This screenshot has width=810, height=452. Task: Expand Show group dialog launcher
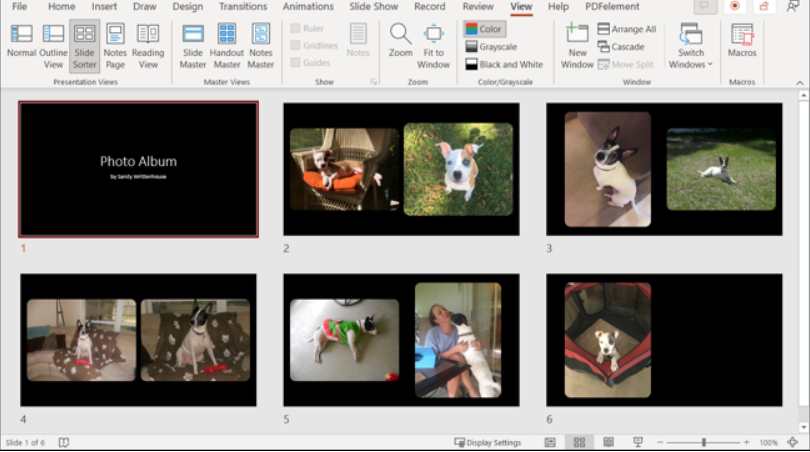point(374,81)
